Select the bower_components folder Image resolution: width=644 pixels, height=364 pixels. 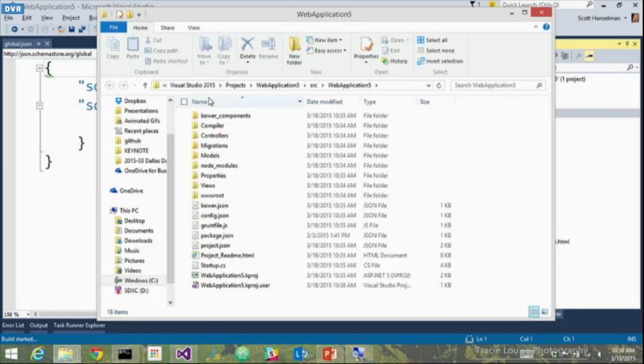tap(226, 116)
